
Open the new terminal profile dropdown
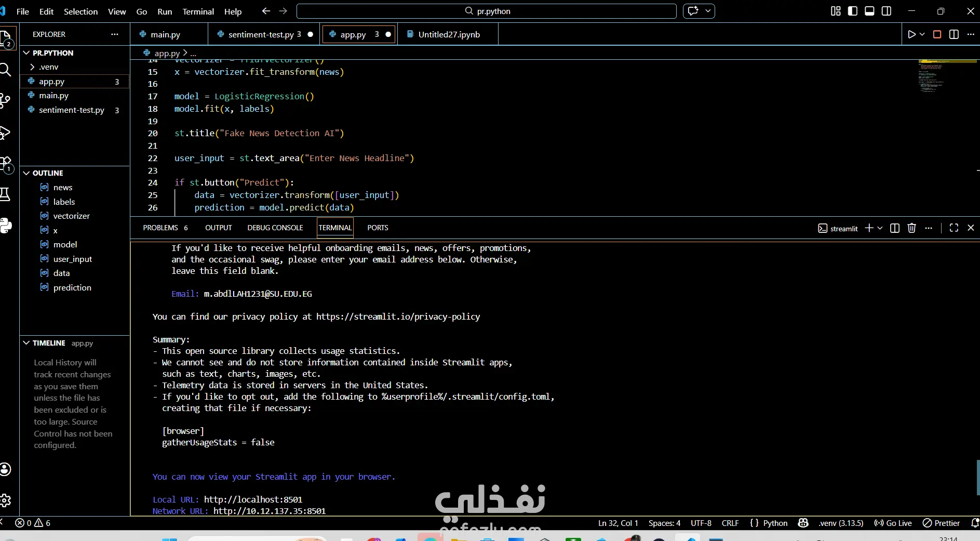[880, 228]
